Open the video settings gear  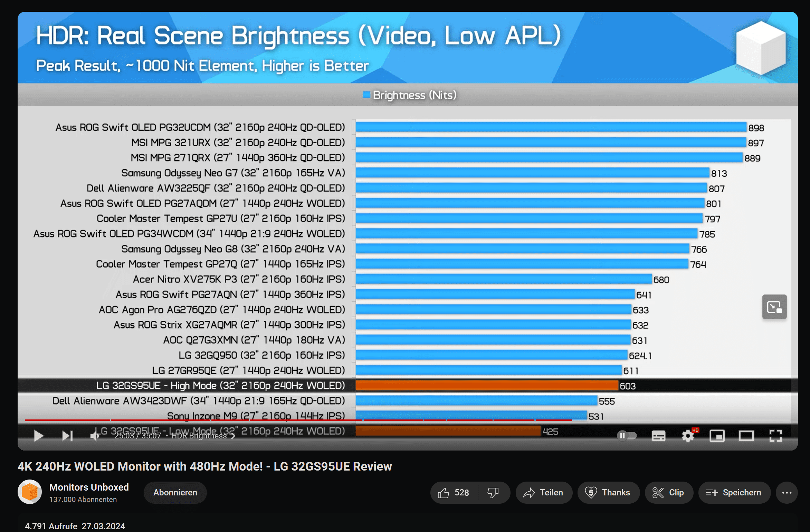click(x=688, y=436)
